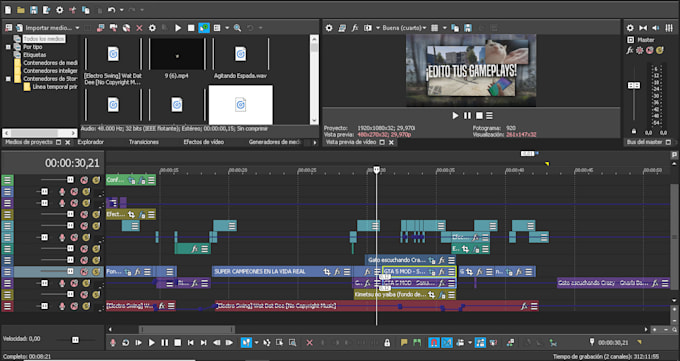
Task: Toggle auto preview in the media toolbar
Action: click(204, 28)
